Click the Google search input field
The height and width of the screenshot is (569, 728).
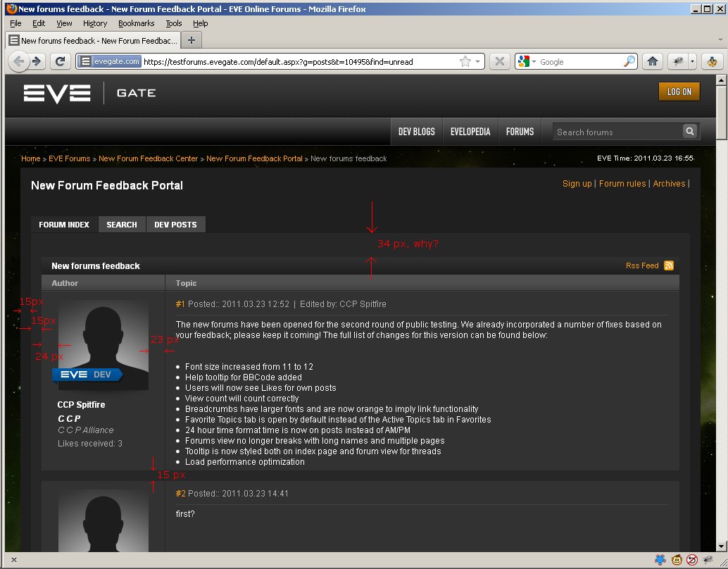pos(580,61)
